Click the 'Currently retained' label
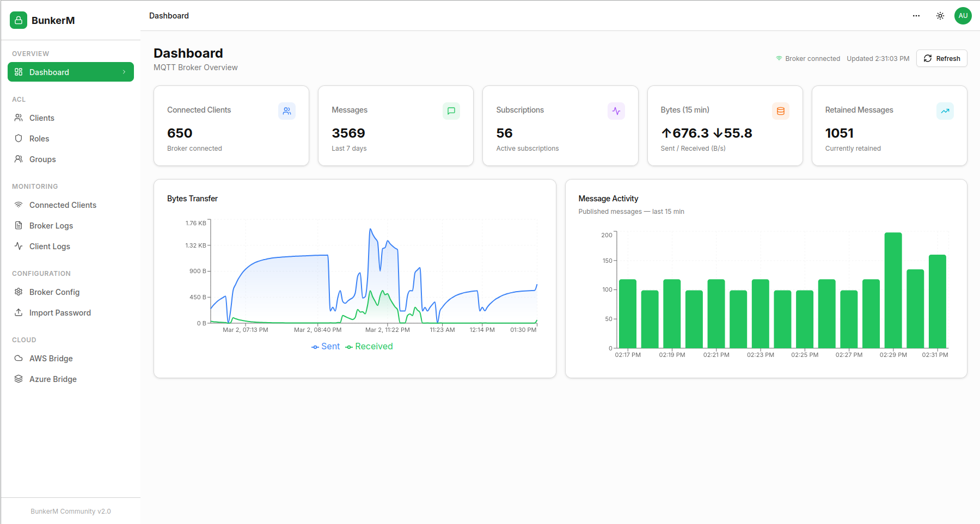This screenshot has width=980, height=524. click(853, 149)
